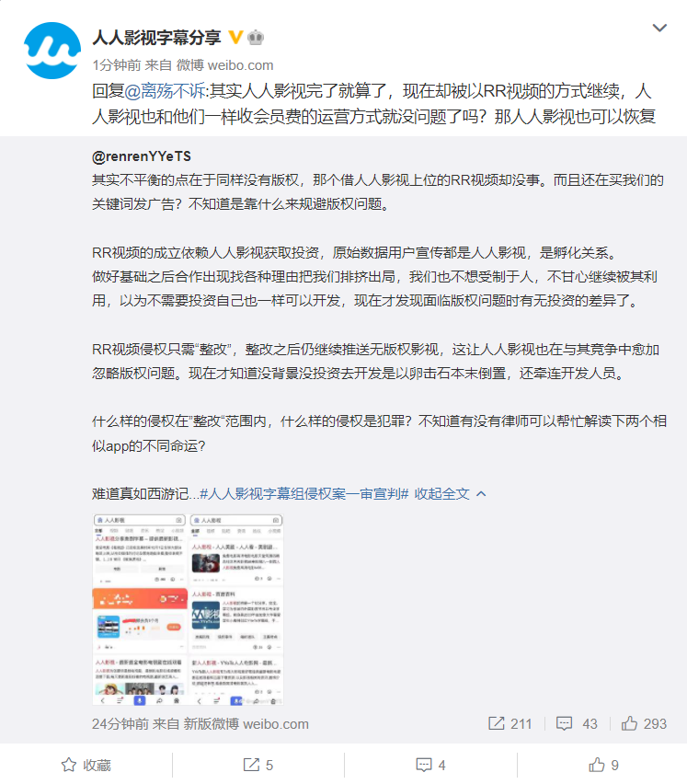Open the @离殇不诉 mention link
The width and height of the screenshot is (687, 784).
[165, 91]
